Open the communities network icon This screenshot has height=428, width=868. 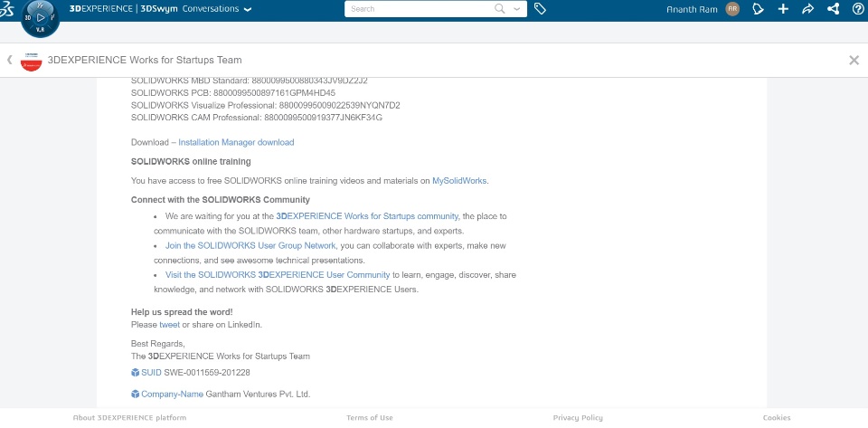click(x=833, y=9)
